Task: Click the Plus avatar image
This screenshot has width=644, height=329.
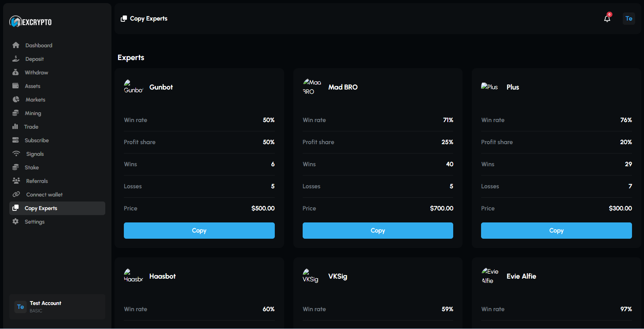Action: (490, 86)
